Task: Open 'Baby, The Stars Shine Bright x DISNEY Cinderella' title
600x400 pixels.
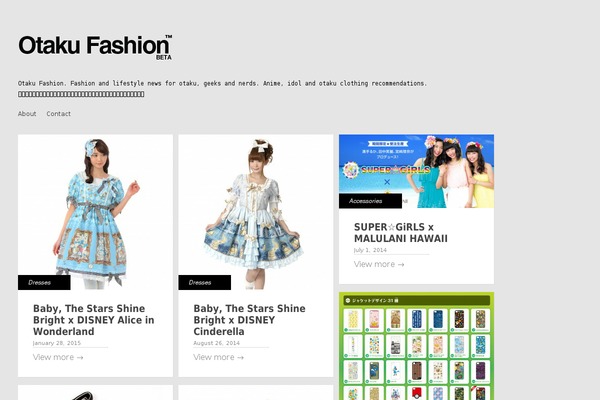Action: click(249, 320)
